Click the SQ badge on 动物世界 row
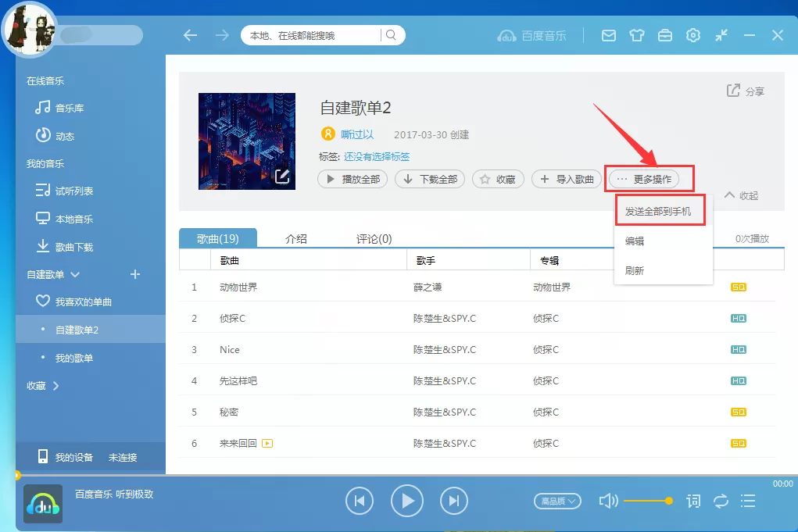798x532 pixels. coord(738,287)
